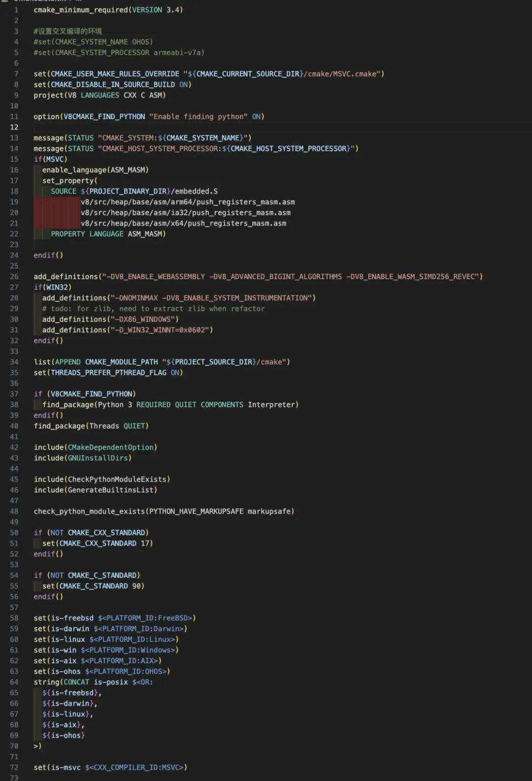Image resolution: width=532 pixels, height=781 pixels.
Task: Click the ${is-aix}, list entry
Action: click(x=63, y=724)
